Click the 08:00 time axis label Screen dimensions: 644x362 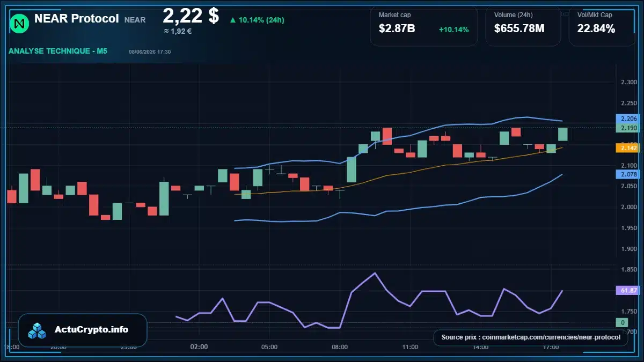[x=340, y=347]
